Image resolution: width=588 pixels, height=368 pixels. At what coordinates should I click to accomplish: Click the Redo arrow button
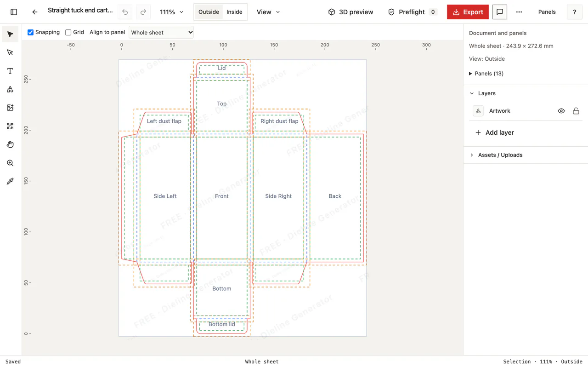click(x=143, y=12)
